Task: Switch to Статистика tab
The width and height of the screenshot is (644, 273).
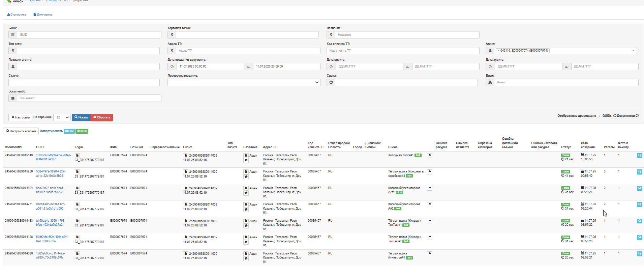Action: [16, 15]
